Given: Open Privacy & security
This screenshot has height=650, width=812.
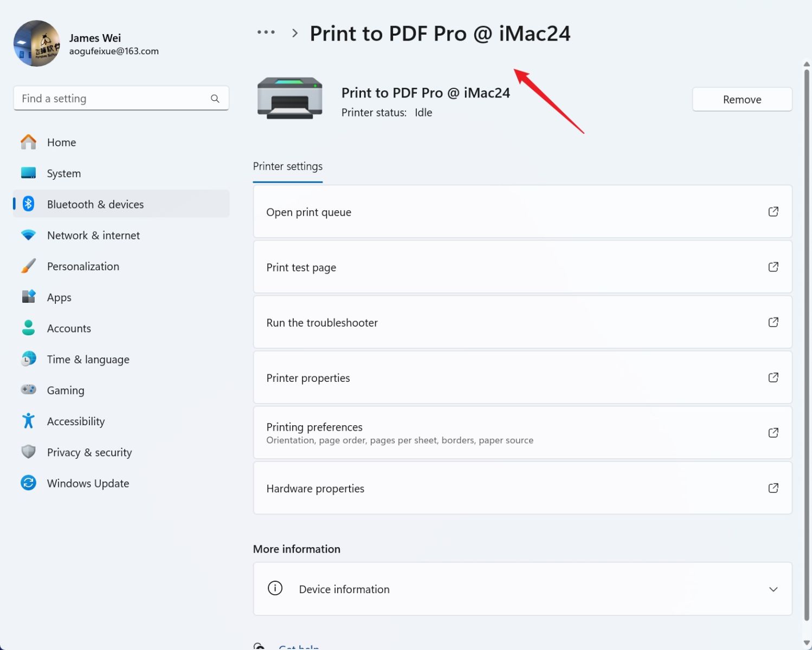Looking at the screenshot, I should point(121,452).
